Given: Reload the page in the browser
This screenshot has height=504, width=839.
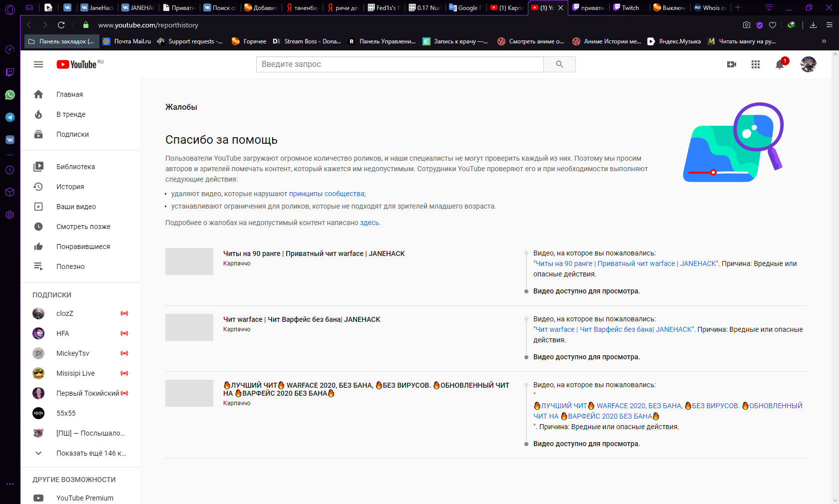Looking at the screenshot, I should tap(61, 25).
